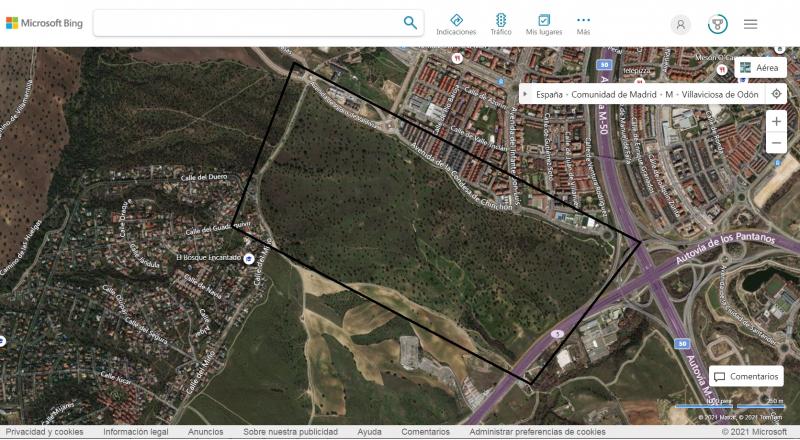The image size is (800, 440).
Task: Select Villaviciosa de Odón in breadcrumb
Action: click(719, 94)
